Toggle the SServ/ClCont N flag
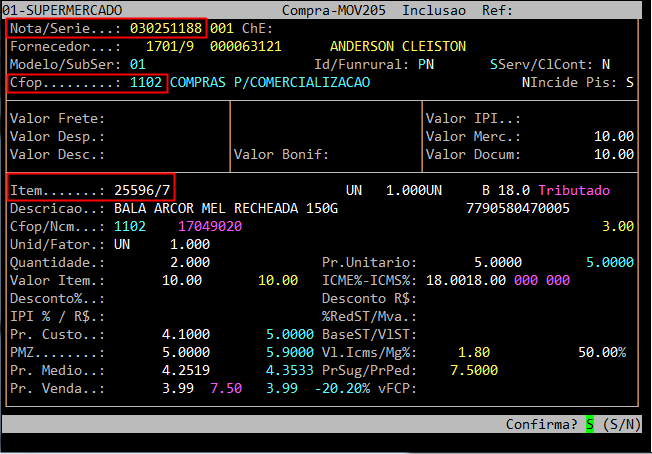 [x=634, y=64]
